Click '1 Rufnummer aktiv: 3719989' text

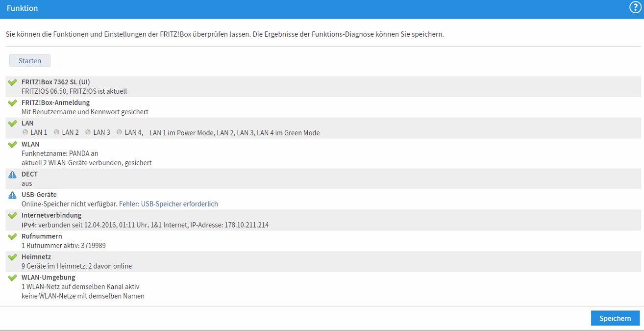64,246
